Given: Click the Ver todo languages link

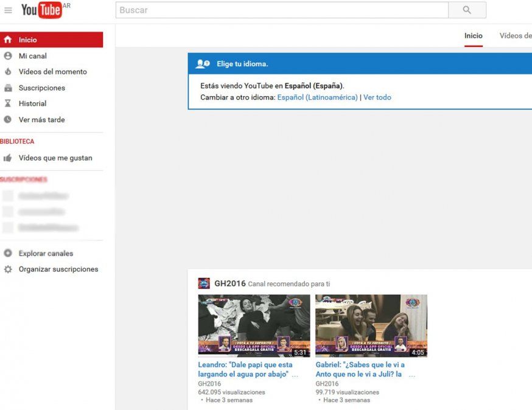Looking at the screenshot, I should point(377,97).
